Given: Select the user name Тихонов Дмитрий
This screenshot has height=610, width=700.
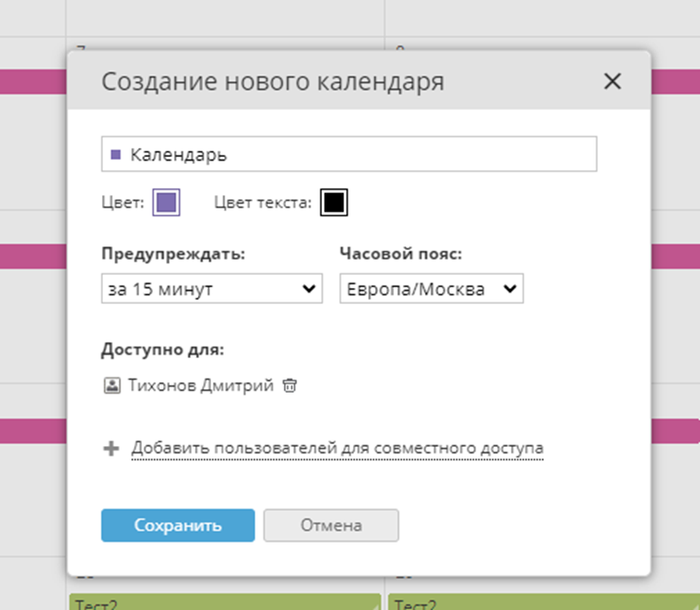Looking at the screenshot, I should tap(201, 386).
